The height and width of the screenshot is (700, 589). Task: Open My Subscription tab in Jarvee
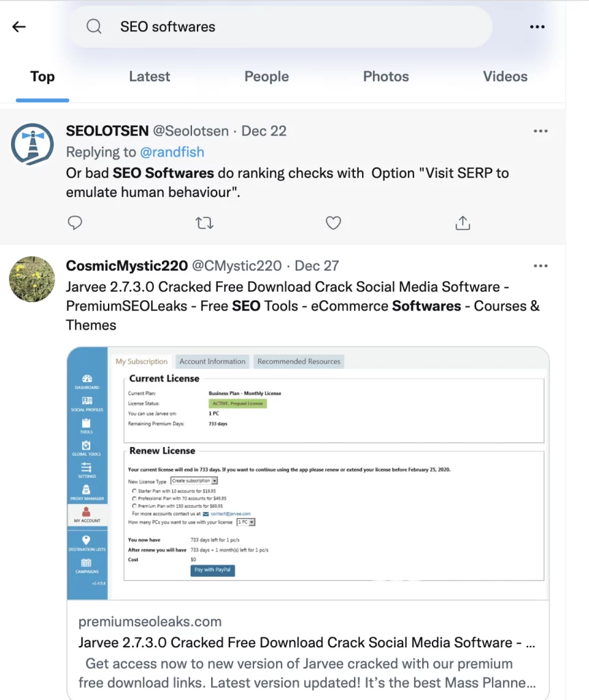pos(141,361)
